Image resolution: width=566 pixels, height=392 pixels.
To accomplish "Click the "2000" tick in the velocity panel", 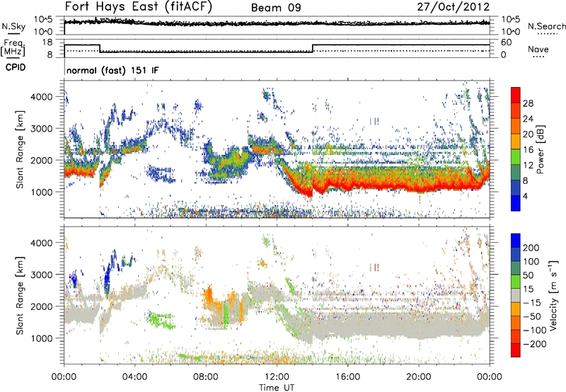I will pyautogui.click(x=42, y=306).
